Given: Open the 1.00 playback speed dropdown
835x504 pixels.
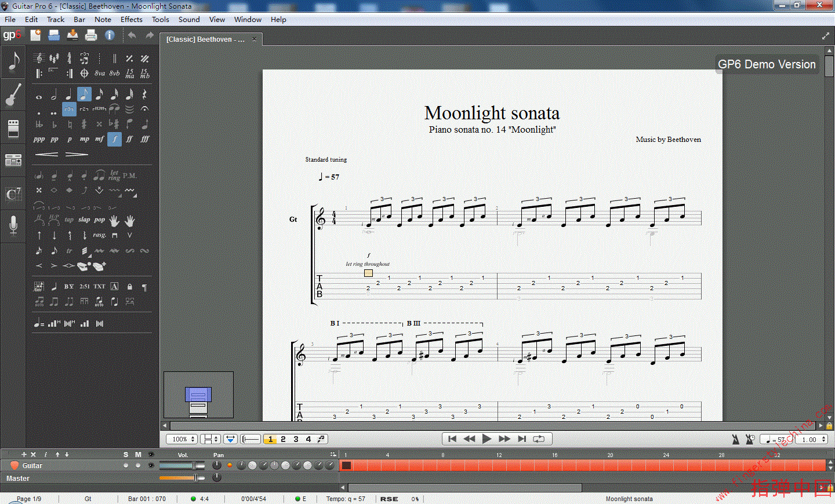Looking at the screenshot, I should [x=812, y=440].
